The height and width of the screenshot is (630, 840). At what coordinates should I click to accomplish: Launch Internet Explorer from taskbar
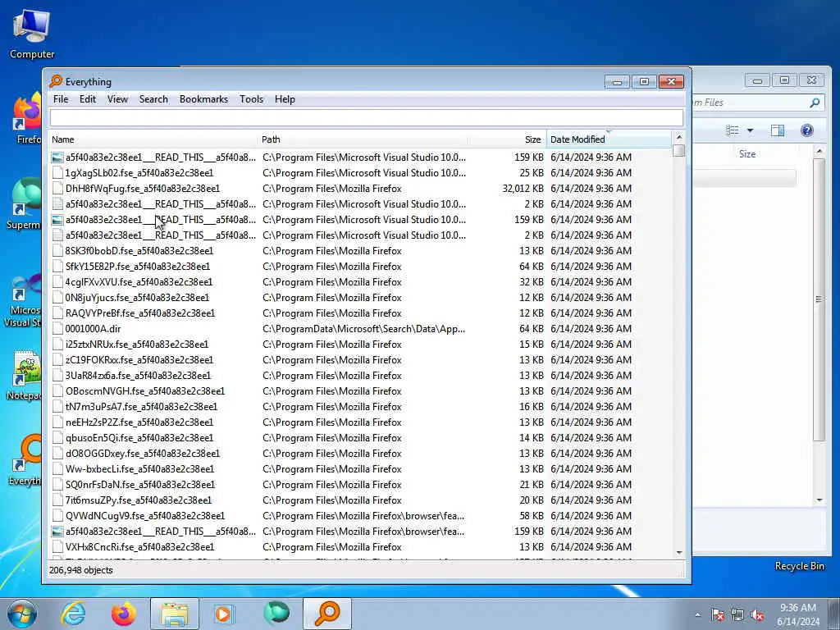click(x=72, y=614)
